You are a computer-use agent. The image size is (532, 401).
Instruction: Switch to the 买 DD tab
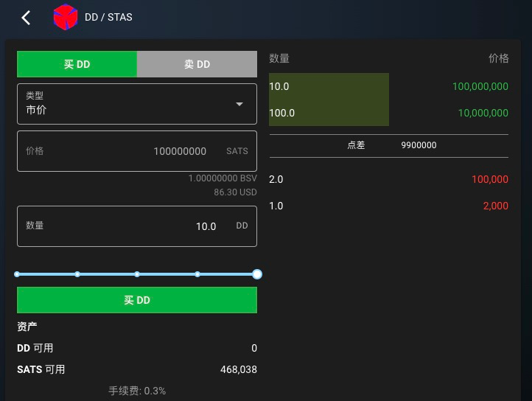pyautogui.click(x=77, y=64)
